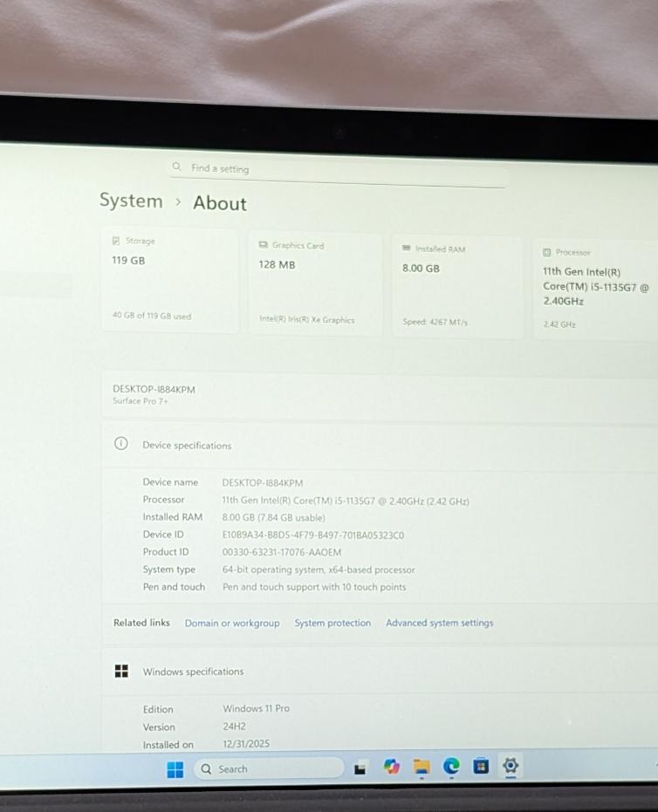
Task: Open File Explorer from the taskbar
Action: pos(422,766)
